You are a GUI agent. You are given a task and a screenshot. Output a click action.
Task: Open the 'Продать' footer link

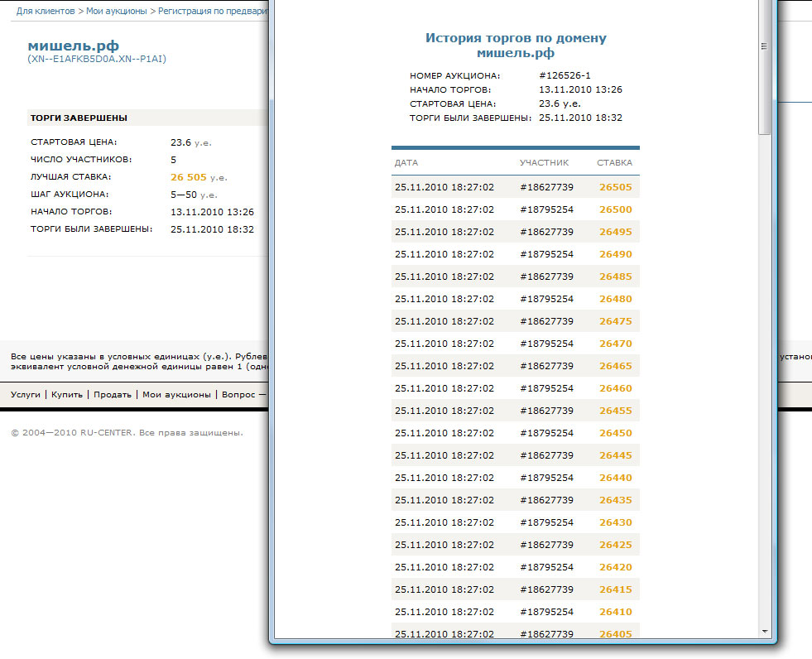(113, 394)
